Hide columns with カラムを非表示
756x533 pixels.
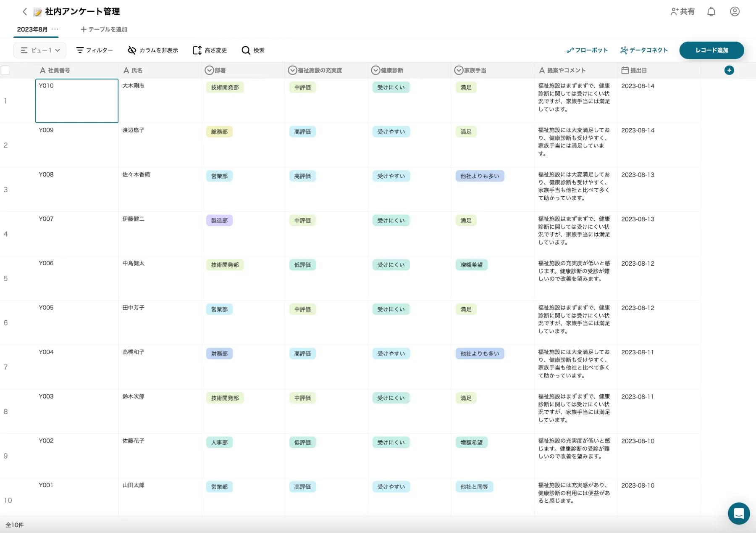153,50
